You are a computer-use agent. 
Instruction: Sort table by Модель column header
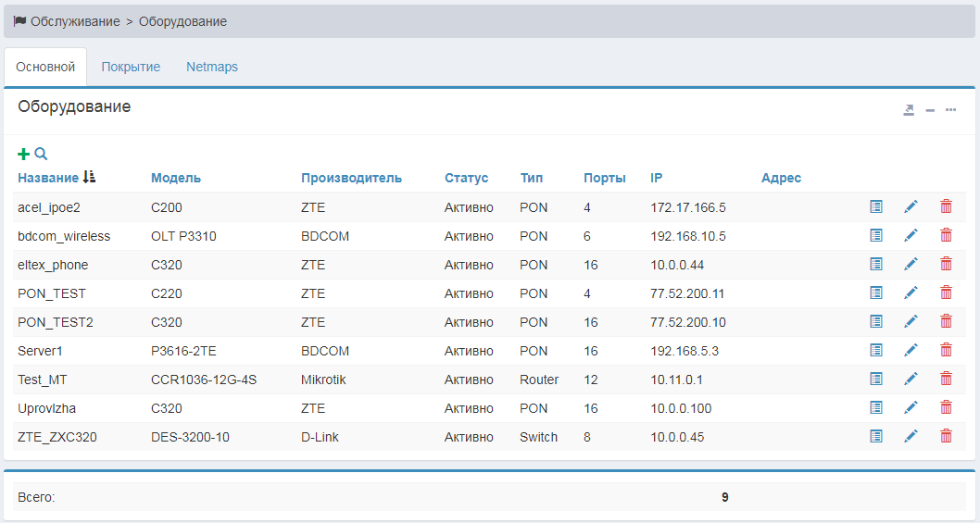(x=176, y=178)
